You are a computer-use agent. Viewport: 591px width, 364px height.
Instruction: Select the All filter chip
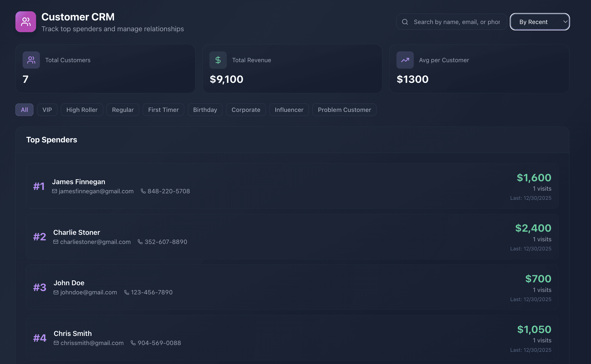click(x=24, y=110)
